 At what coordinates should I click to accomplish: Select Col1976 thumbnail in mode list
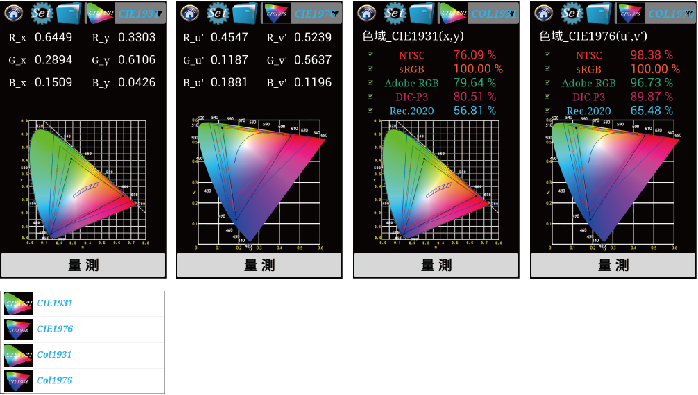click(x=18, y=381)
